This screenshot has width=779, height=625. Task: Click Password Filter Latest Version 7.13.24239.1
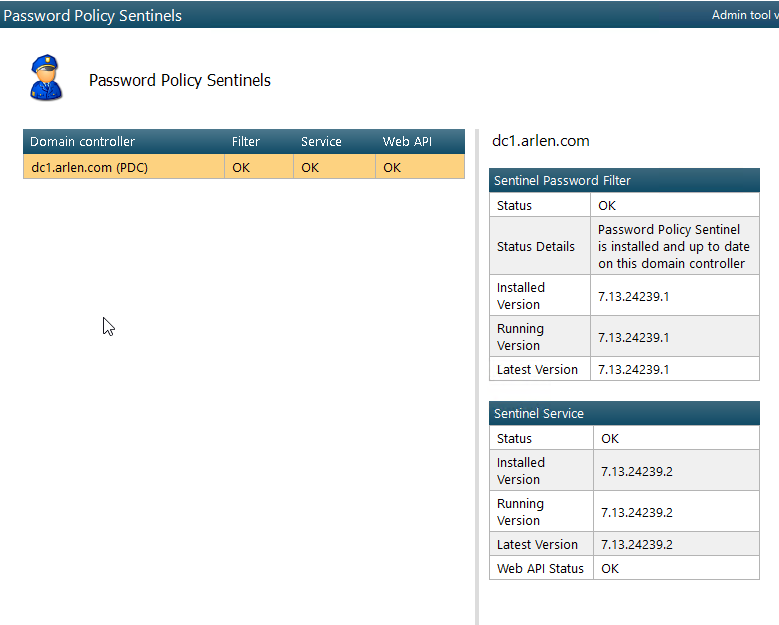(x=633, y=370)
